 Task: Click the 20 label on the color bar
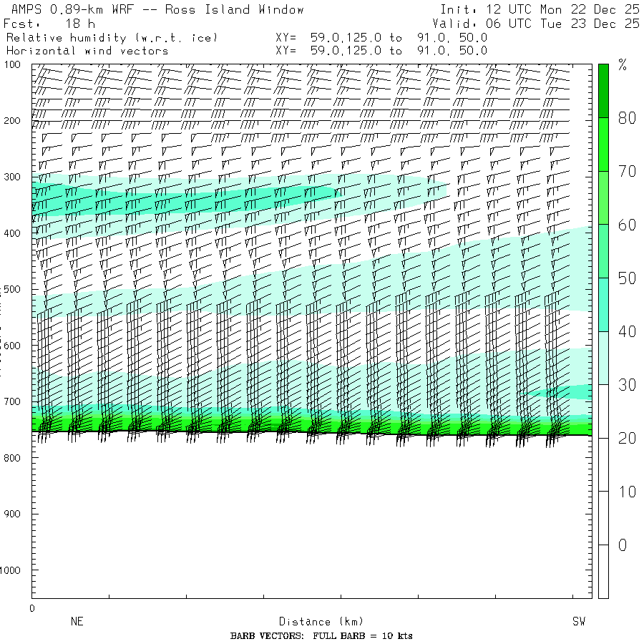[x=627, y=439]
